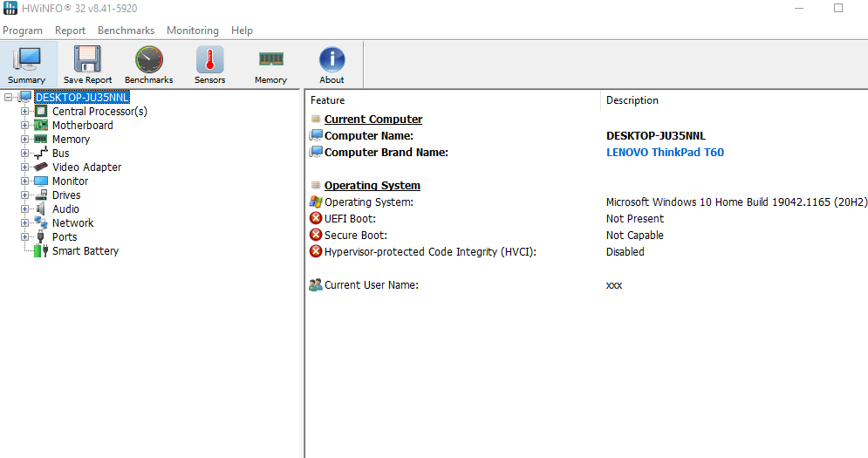Maximize the HWiNFO window
Image resolution: width=868 pixels, height=458 pixels.
[838, 8]
